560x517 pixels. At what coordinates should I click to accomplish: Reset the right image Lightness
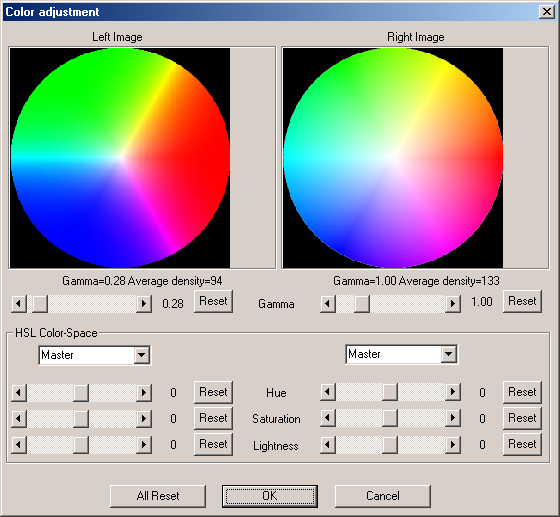[x=522, y=444]
